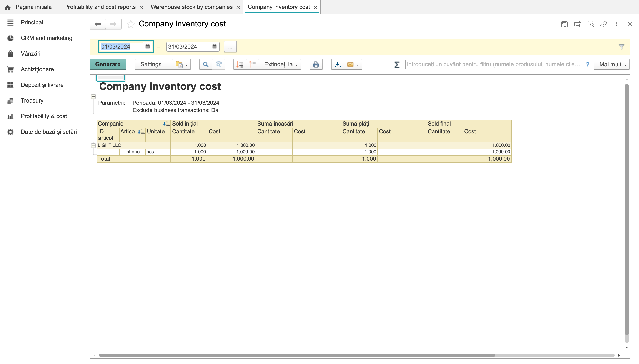Open the Mai mult dropdown
The image size is (639, 364).
click(x=612, y=64)
